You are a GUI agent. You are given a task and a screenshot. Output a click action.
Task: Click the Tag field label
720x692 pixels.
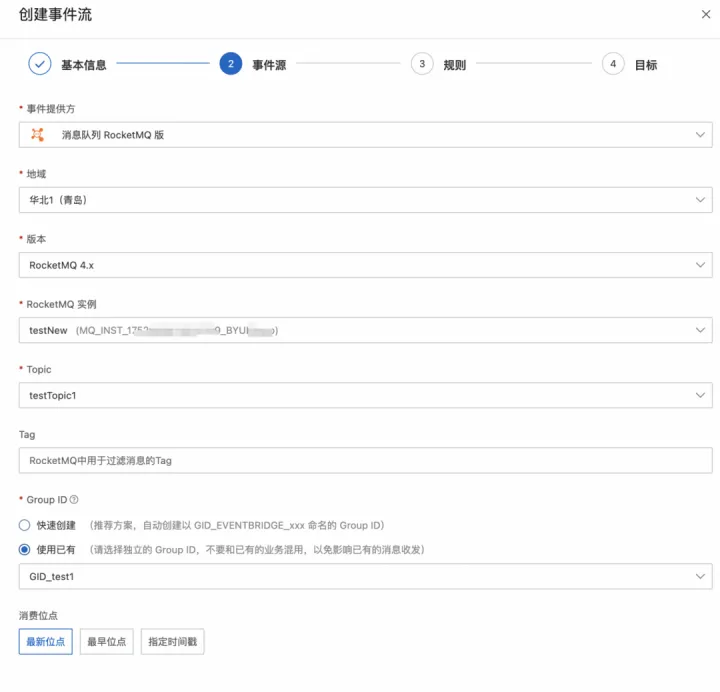coord(27,434)
